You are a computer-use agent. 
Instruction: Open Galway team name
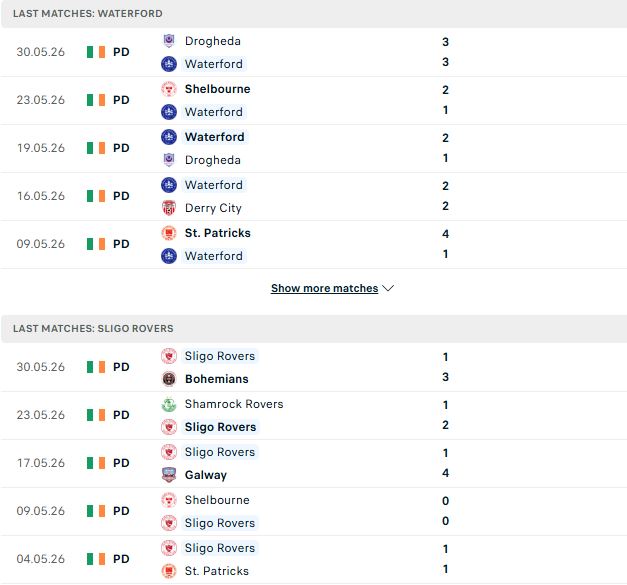point(206,475)
